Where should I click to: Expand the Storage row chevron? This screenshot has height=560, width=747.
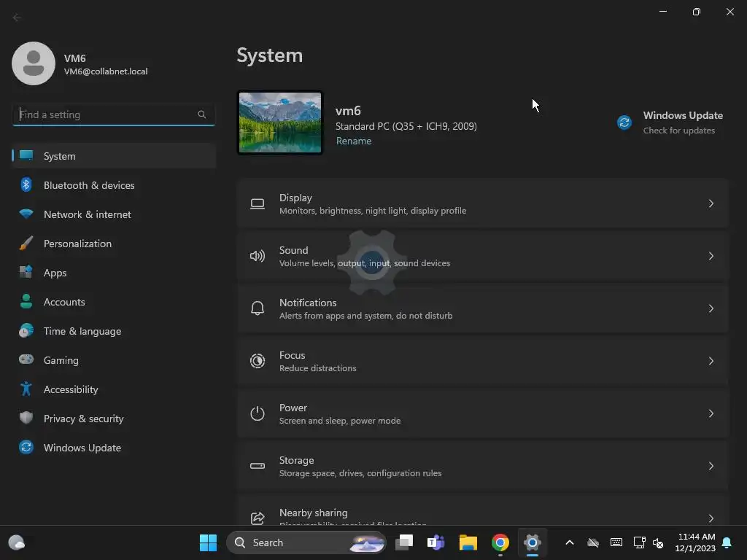[711, 466]
